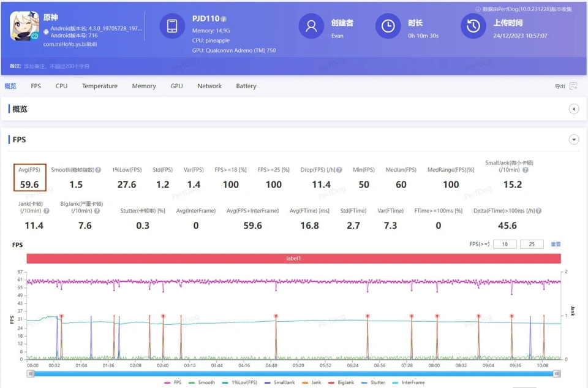The image size is (588, 388).
Task: Click help icon next to BigJank(严重卡顿)
Action: [97, 211]
